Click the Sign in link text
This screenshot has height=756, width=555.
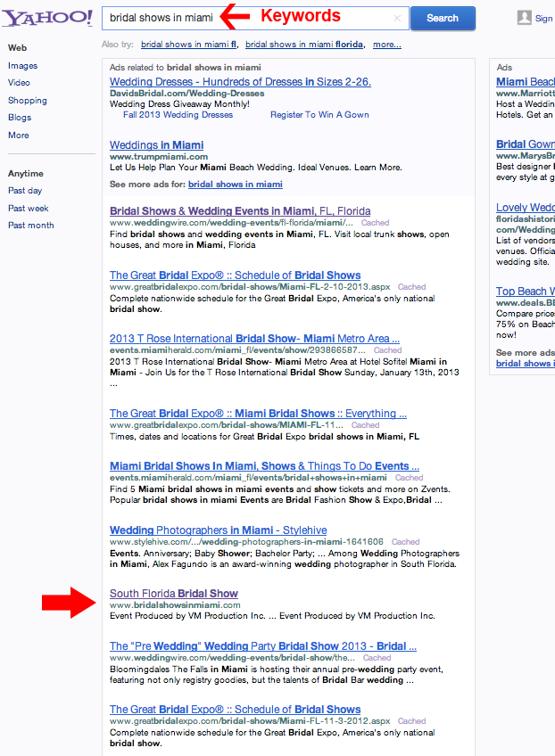544,19
